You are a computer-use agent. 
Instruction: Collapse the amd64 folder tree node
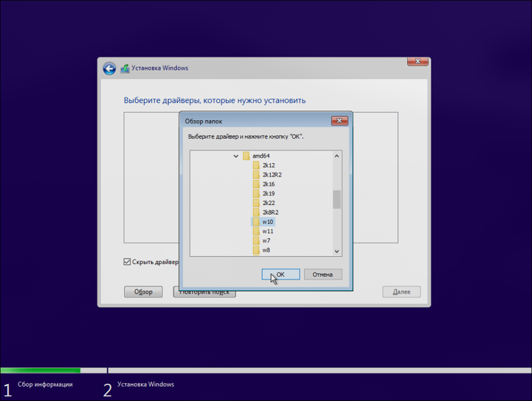[236, 156]
